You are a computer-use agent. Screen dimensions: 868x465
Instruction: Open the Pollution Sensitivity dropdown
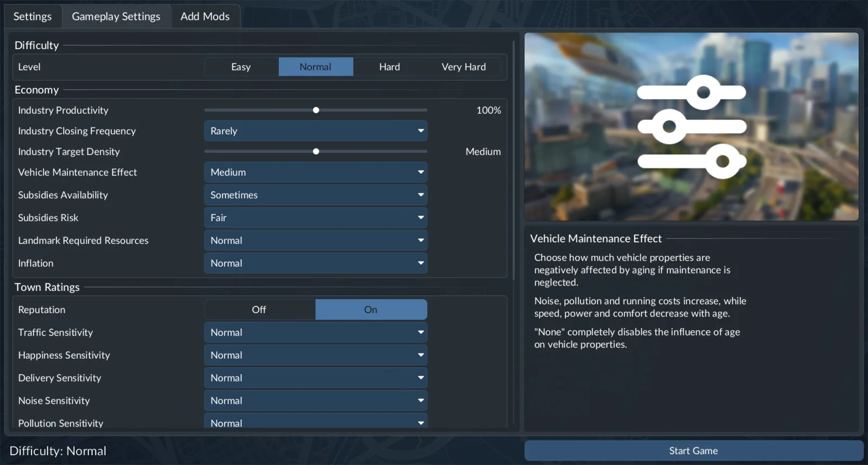pos(316,421)
